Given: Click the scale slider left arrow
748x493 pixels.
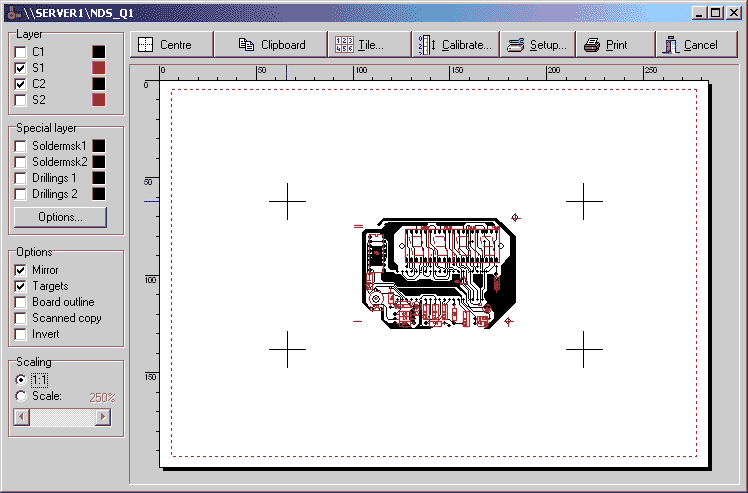Looking at the screenshot, I should [19, 417].
